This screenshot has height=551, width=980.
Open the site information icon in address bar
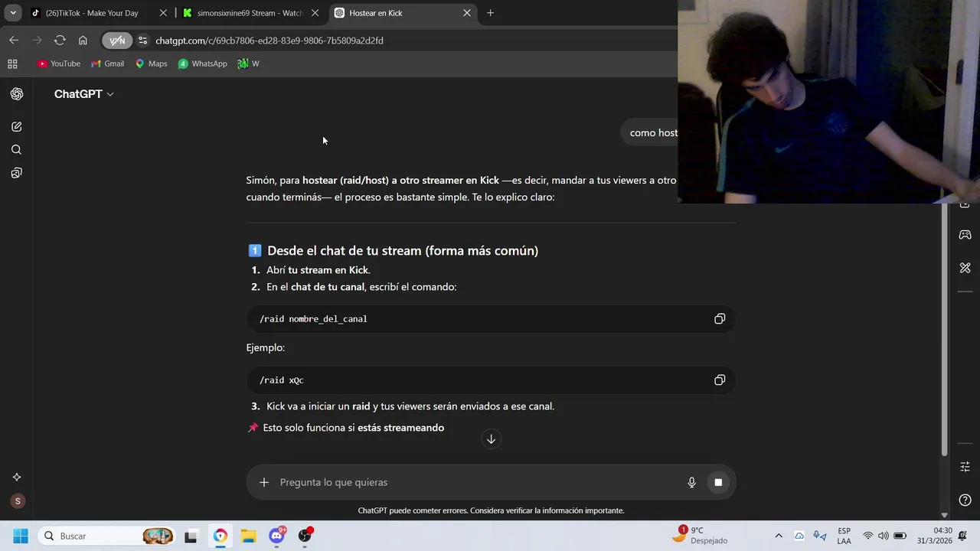point(142,41)
